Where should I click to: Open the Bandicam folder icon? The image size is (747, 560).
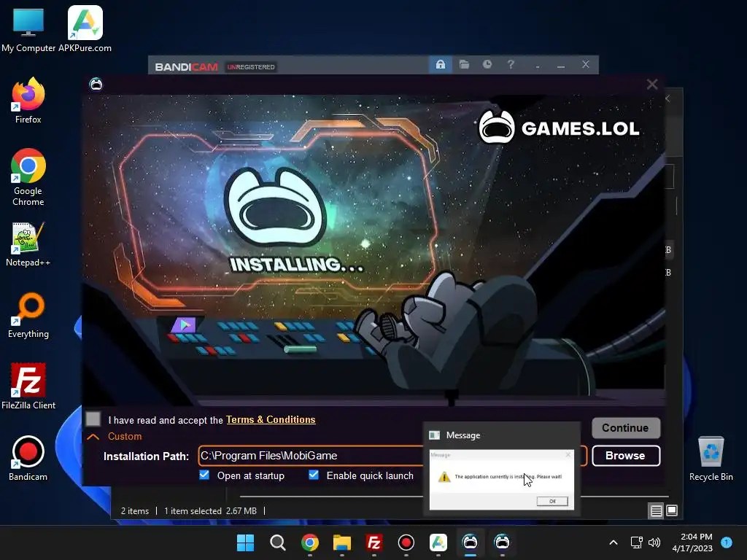(x=464, y=64)
